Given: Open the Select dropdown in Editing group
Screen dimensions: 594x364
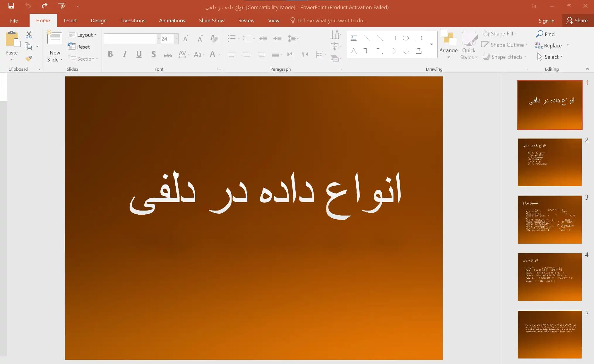Looking at the screenshot, I should (550, 57).
